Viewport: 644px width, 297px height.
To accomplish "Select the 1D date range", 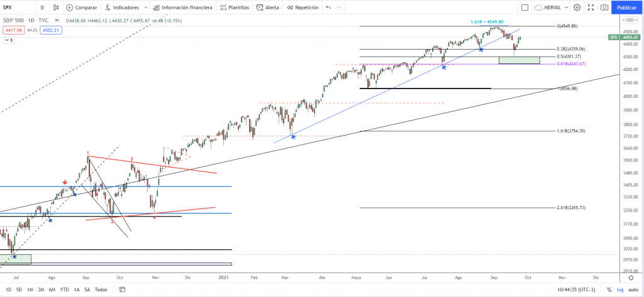I will point(9,289).
